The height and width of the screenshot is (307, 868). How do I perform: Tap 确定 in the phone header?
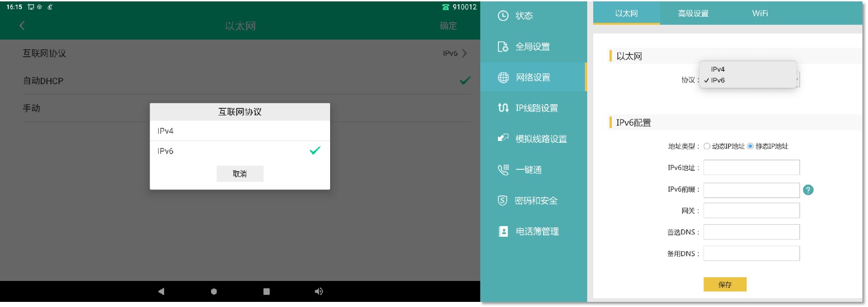[x=448, y=26]
